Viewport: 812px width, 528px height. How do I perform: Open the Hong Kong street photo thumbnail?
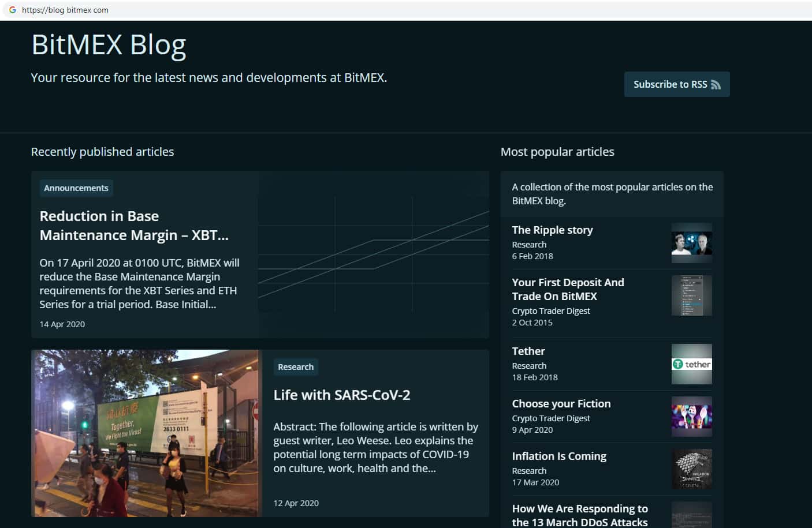coord(145,433)
